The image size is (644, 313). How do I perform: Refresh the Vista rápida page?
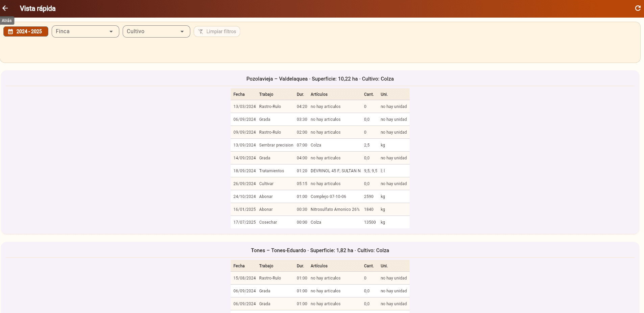click(x=638, y=8)
